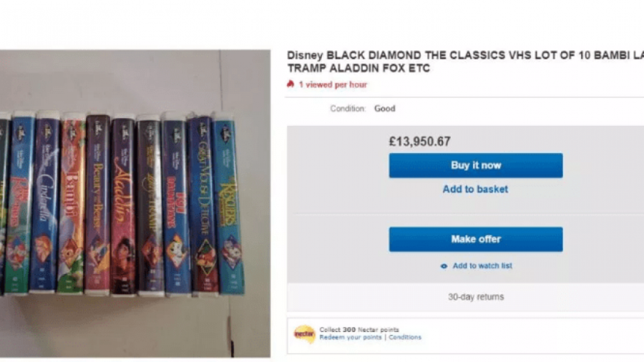
Task: Click the Cinderella VHS tape in photo
Action: [x=46, y=204]
